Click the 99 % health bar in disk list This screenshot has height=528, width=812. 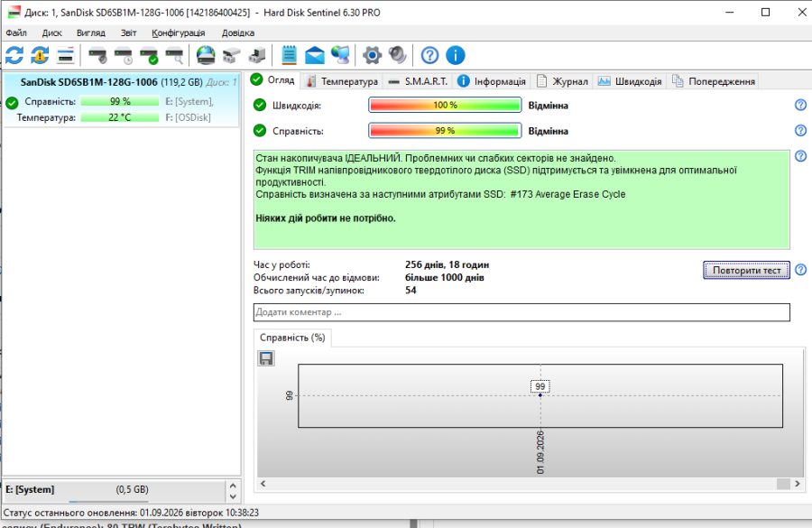[120, 102]
